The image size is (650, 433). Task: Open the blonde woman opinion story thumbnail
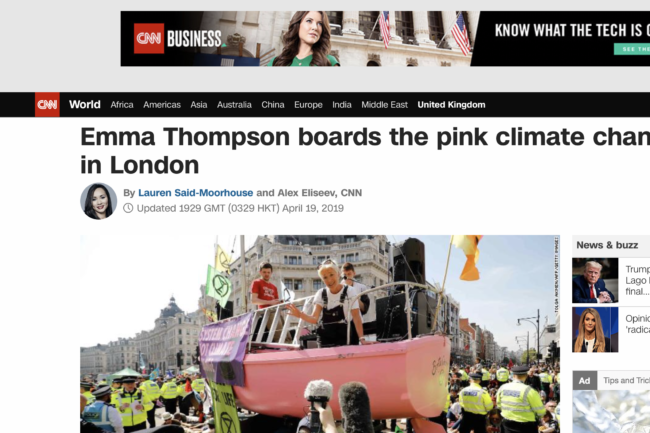(595, 330)
